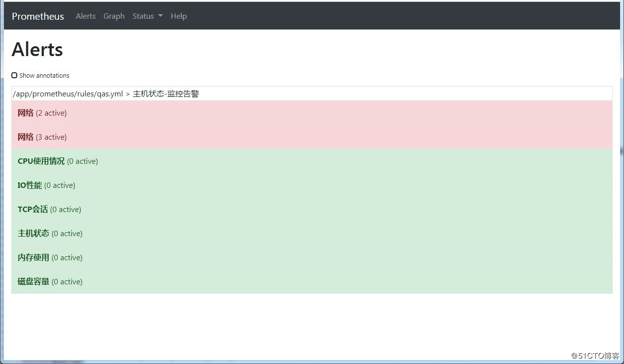Open the Graph page
The width and height of the screenshot is (624, 364).
114,16
